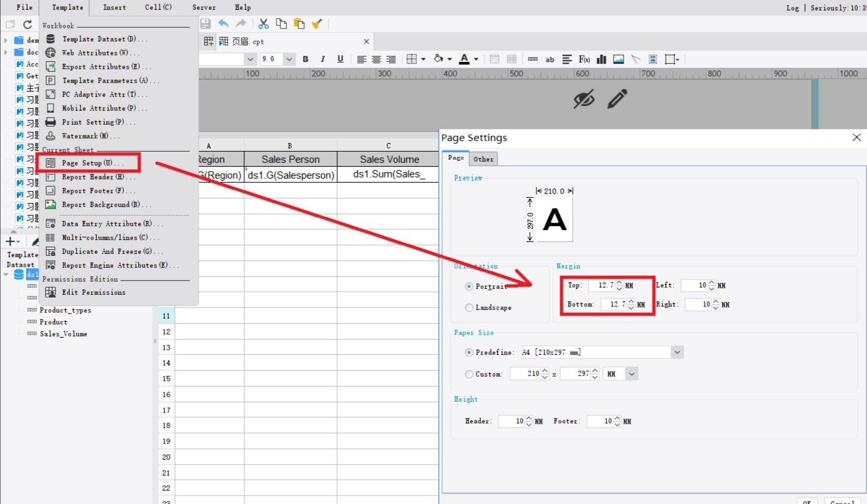The height and width of the screenshot is (504, 867).
Task: Click the Cut scissors icon
Action: tap(263, 24)
